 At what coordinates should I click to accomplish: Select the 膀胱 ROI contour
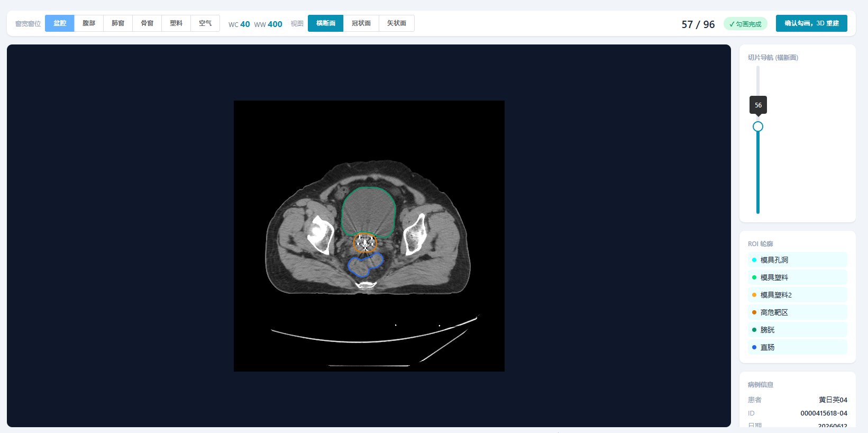798,330
